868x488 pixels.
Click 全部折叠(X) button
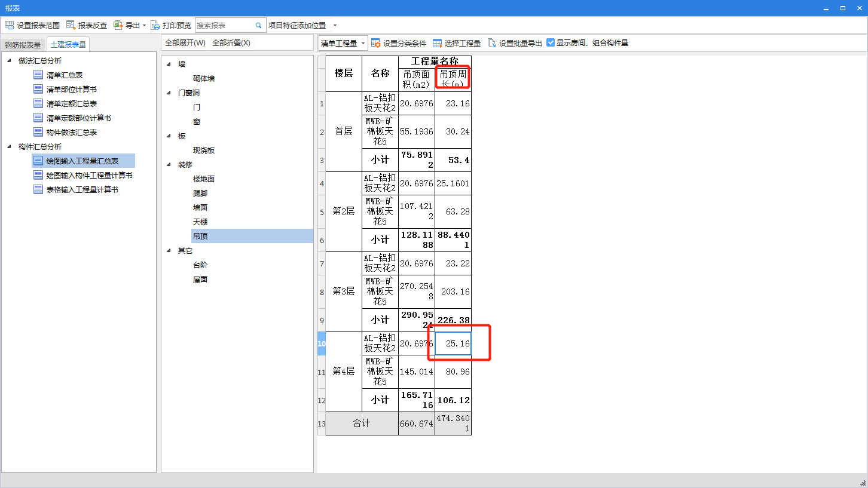click(x=231, y=43)
